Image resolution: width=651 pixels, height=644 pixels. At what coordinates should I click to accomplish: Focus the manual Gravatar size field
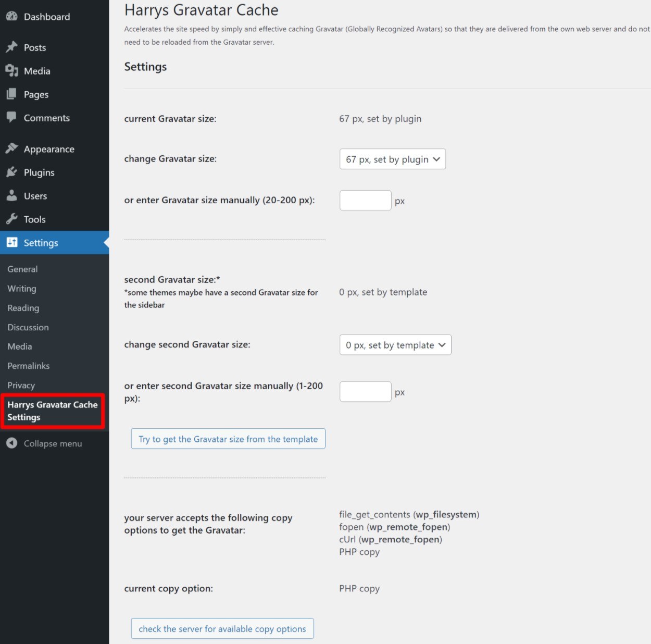366,200
